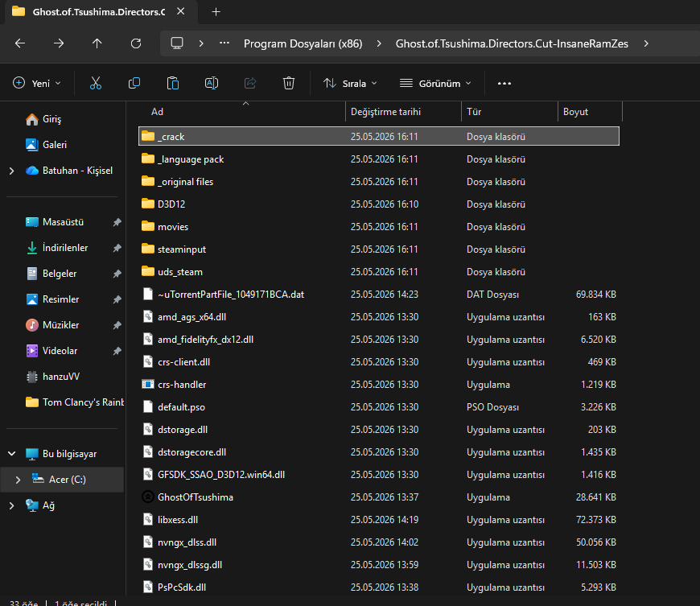The width and height of the screenshot is (700, 606).
Task: Open the Yeni new item dropdown
Action: pyautogui.click(x=37, y=83)
